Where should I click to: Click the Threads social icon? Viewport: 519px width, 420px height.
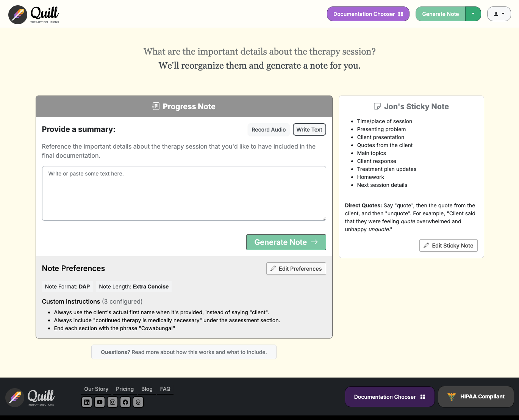pos(138,402)
